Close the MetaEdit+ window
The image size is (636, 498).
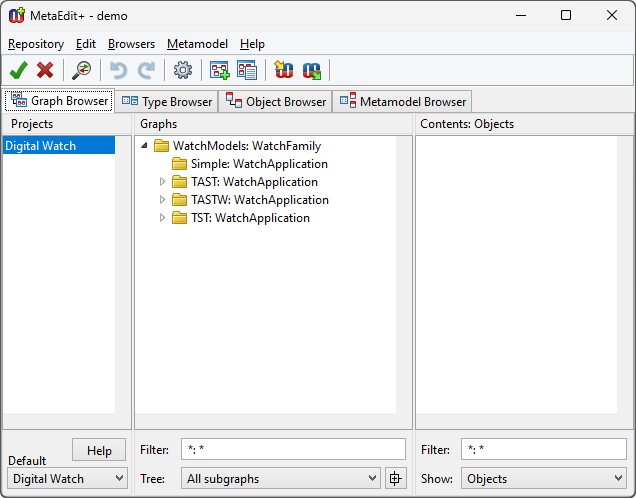(612, 15)
